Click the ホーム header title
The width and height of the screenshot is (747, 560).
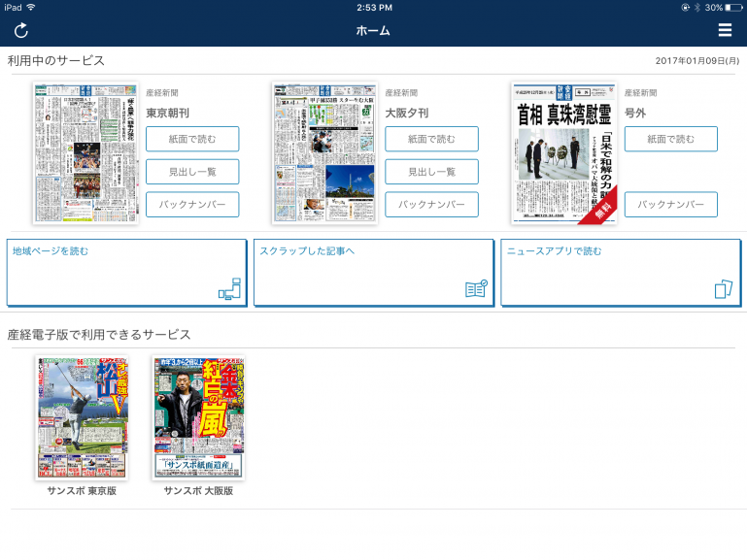pyautogui.click(x=373, y=30)
